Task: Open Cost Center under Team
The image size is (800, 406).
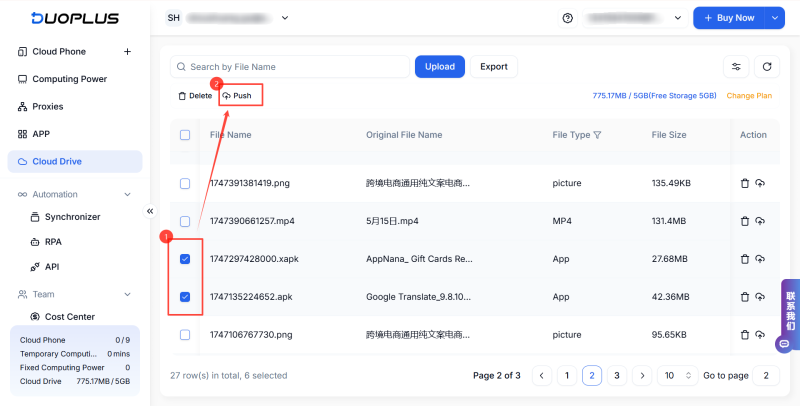Action: (69, 317)
